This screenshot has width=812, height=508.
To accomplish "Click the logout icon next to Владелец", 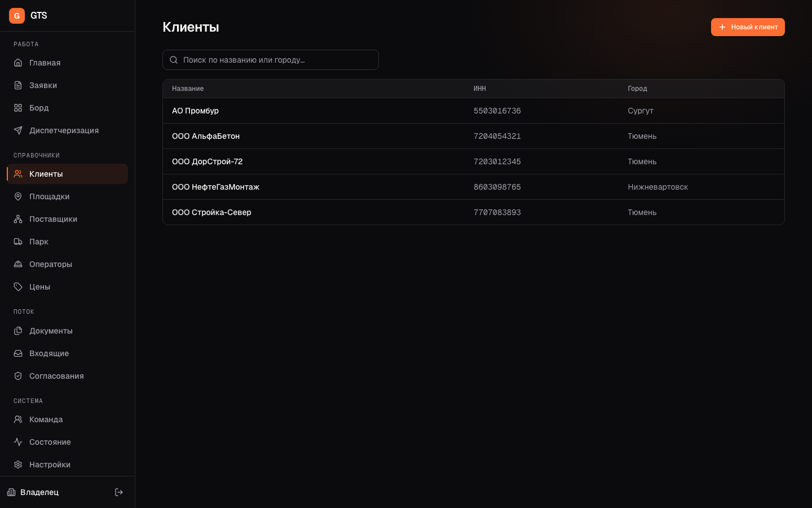I will click(x=119, y=492).
